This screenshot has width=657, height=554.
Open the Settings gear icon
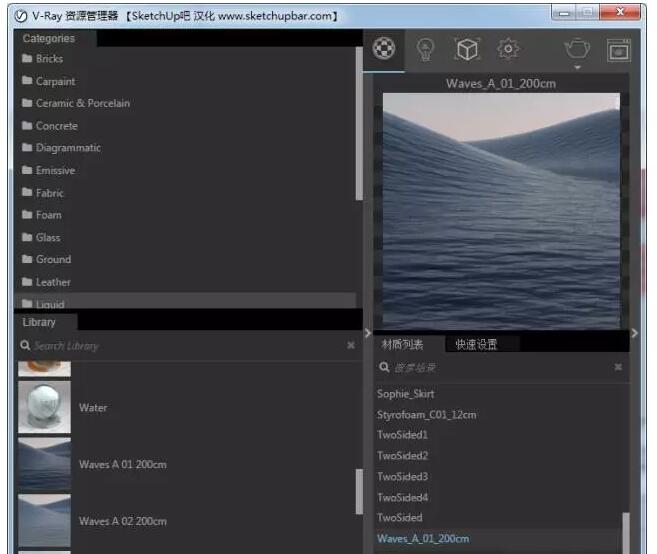pos(508,49)
